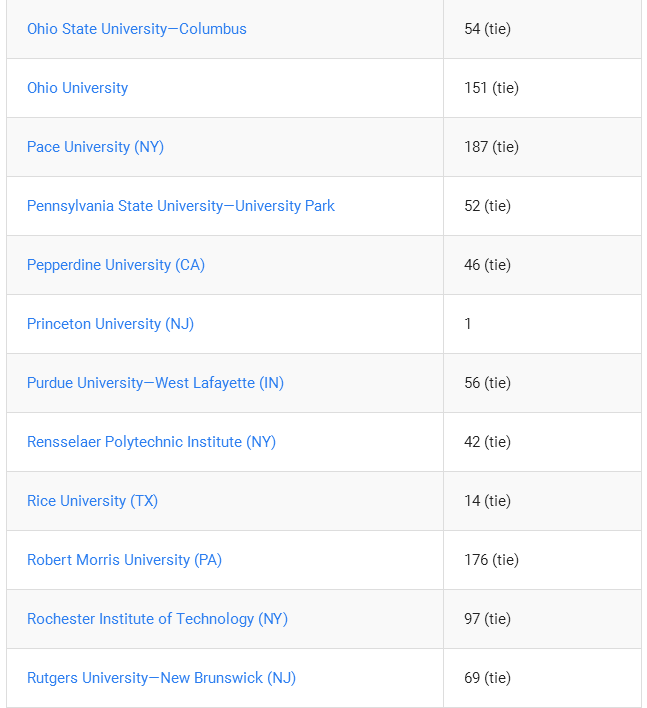Click the 42 (tie) rank value

tap(487, 442)
